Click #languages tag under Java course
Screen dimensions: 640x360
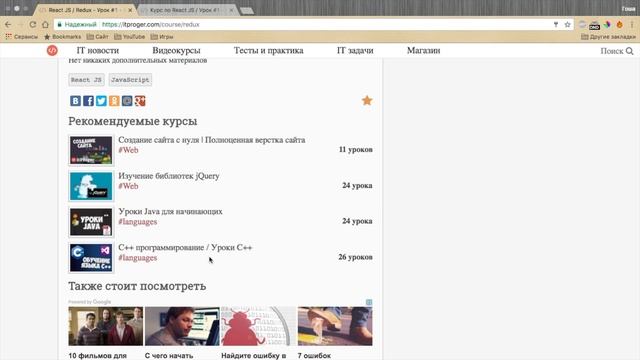point(138,222)
